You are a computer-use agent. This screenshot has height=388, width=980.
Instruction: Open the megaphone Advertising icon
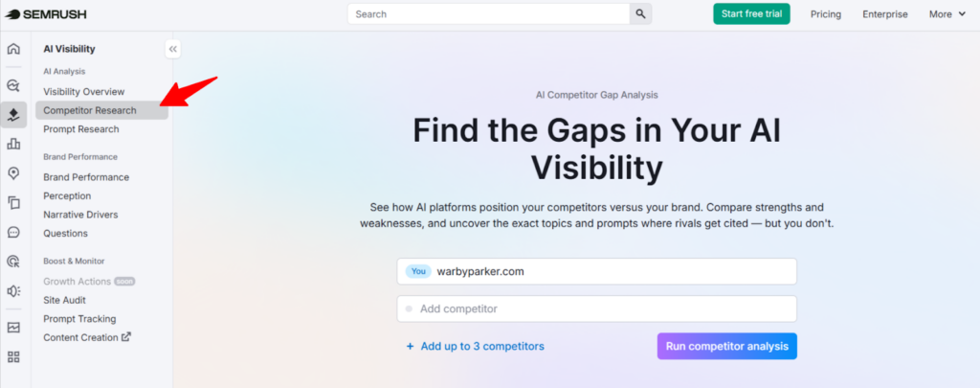coord(13,290)
